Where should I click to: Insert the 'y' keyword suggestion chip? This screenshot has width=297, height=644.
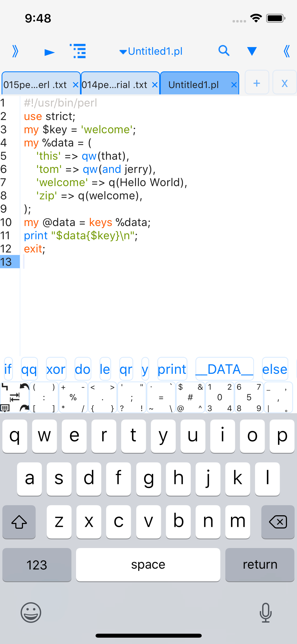(145, 369)
